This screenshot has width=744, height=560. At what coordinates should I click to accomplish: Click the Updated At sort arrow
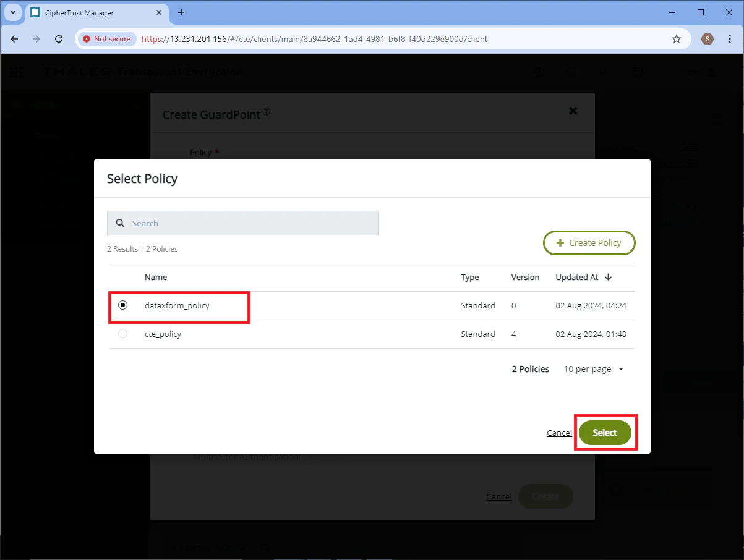[609, 277]
